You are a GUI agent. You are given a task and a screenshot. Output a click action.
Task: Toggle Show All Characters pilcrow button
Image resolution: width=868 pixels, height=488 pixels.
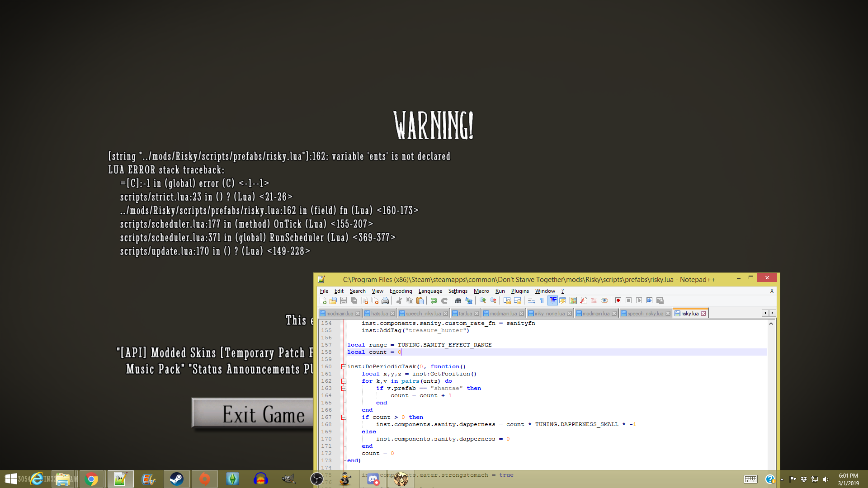pyautogui.click(x=542, y=300)
